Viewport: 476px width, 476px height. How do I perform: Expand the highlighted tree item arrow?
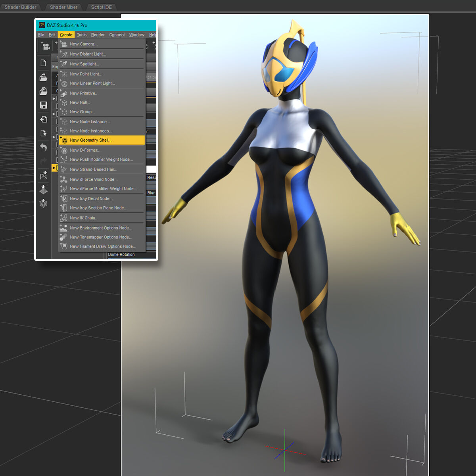coord(55,167)
